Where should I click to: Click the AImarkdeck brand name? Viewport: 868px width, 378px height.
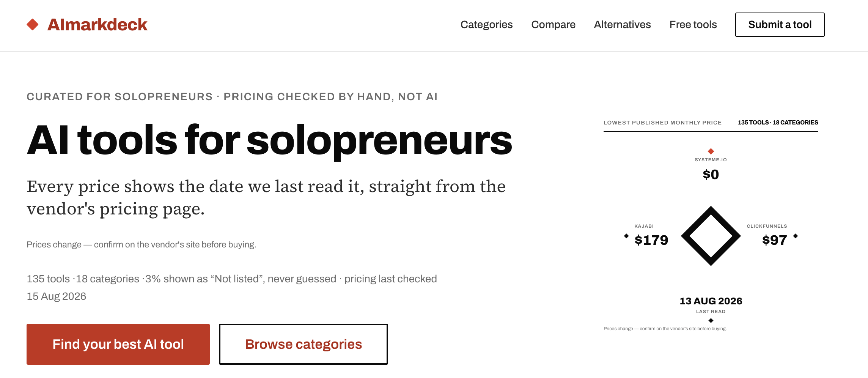97,25
